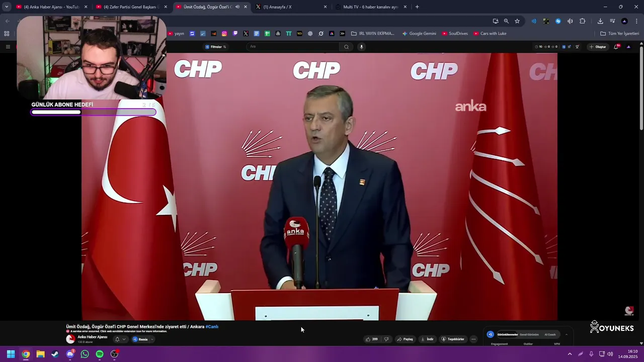Open the IRL YAYIN EKİPMA... bookmark folder
The image size is (644, 362).
click(373, 34)
